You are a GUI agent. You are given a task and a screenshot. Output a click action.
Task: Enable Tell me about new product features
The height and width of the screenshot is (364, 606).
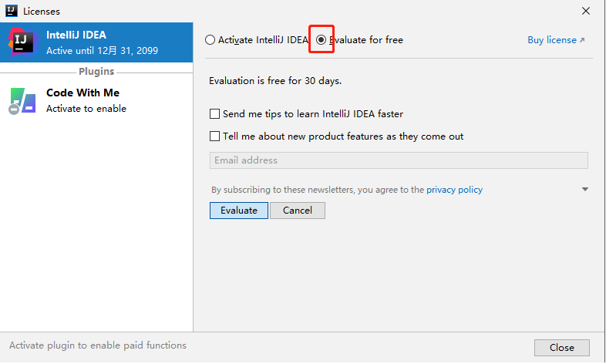point(214,136)
